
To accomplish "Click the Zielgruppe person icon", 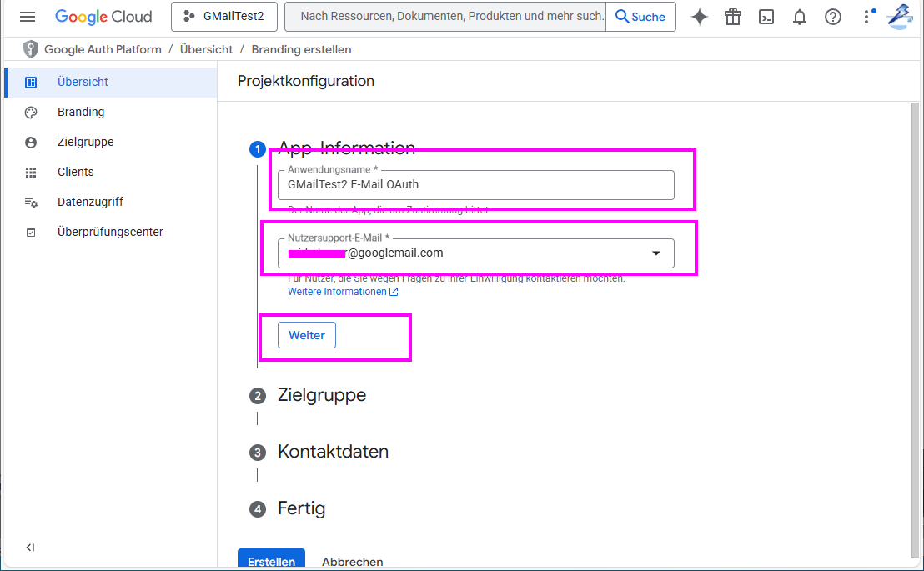I will (31, 143).
